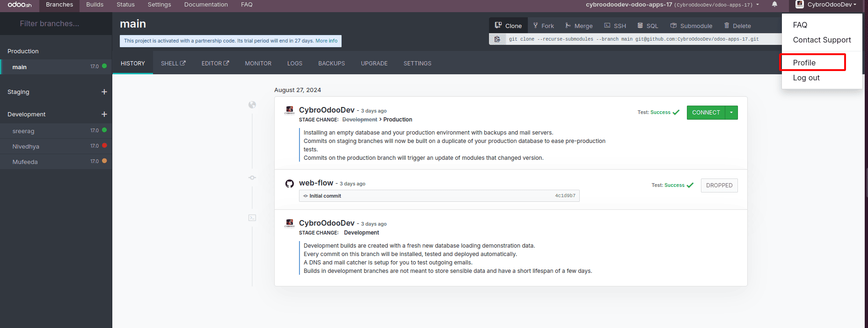
Task: Open Branches in the top navigation
Action: (59, 5)
